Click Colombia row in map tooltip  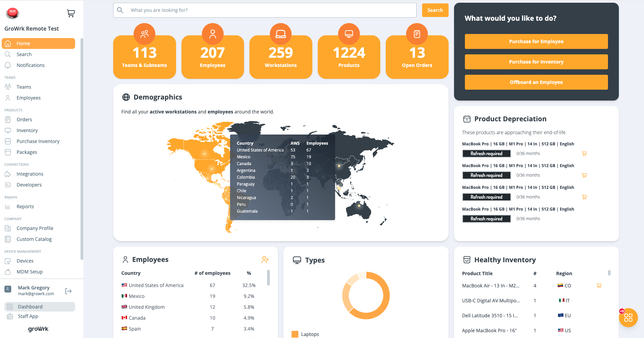282,177
